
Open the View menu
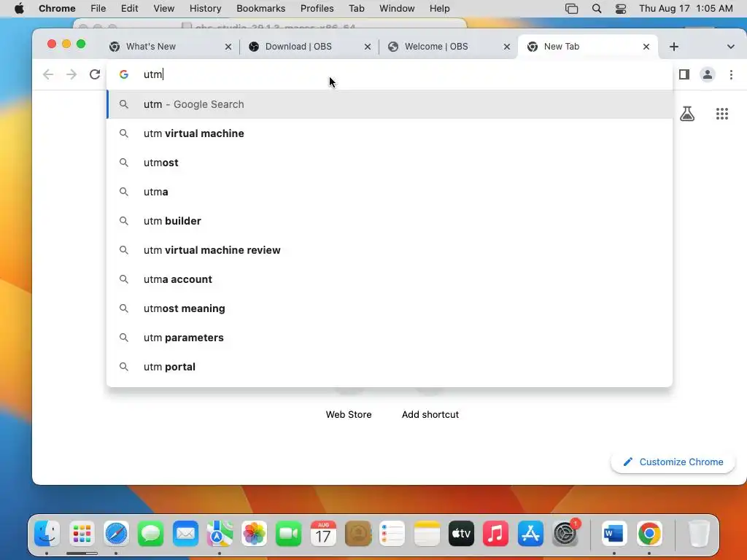coord(164,9)
